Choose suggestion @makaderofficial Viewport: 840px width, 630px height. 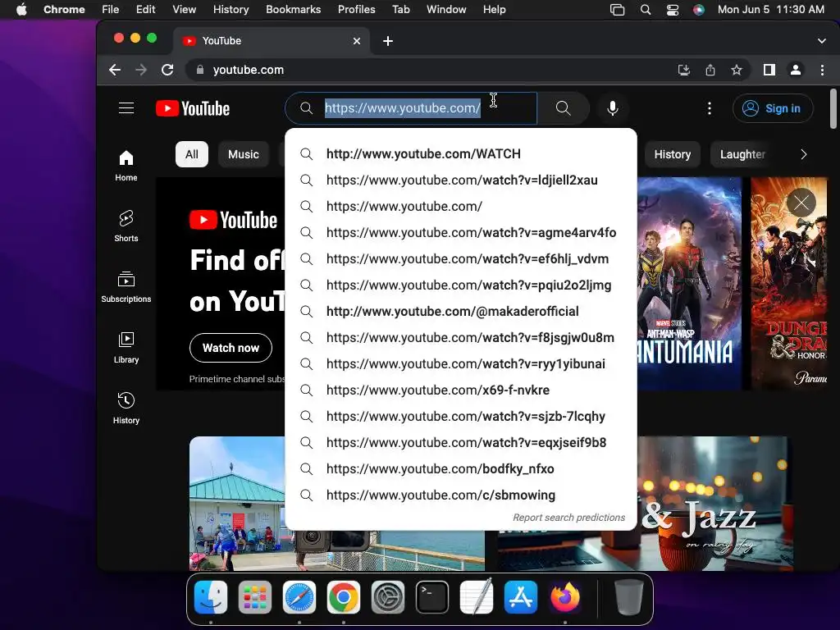click(461, 311)
